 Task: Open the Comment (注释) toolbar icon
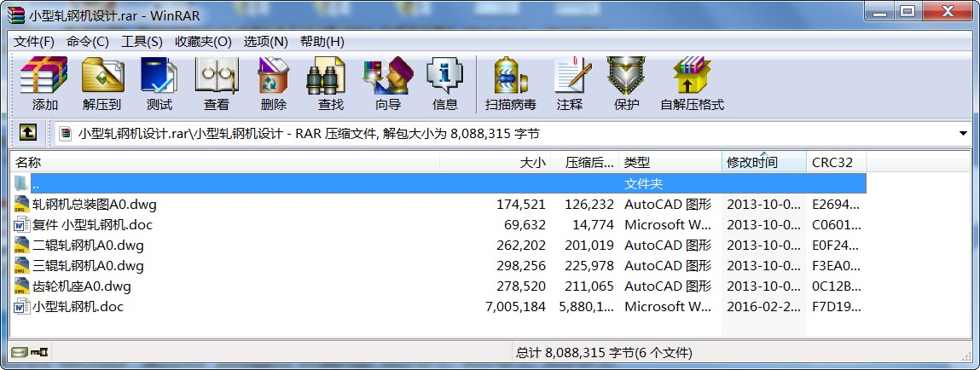point(569,84)
